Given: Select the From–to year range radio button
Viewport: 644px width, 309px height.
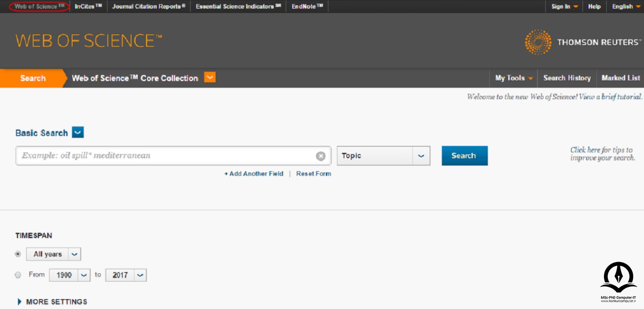Looking at the screenshot, I should tap(18, 275).
